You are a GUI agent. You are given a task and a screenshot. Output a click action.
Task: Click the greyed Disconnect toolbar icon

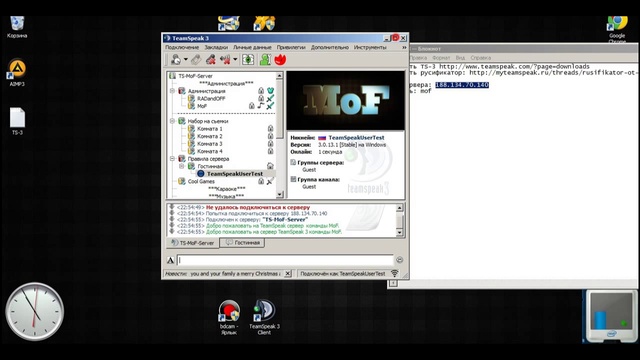pyautogui.click(x=196, y=60)
